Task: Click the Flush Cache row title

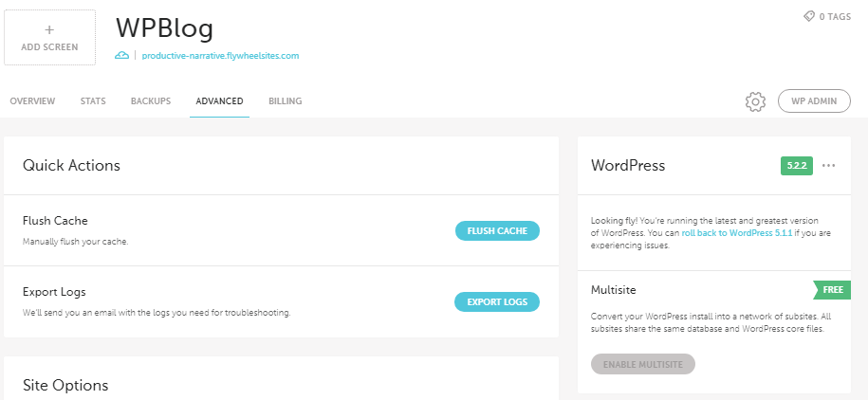Action: click(x=55, y=221)
